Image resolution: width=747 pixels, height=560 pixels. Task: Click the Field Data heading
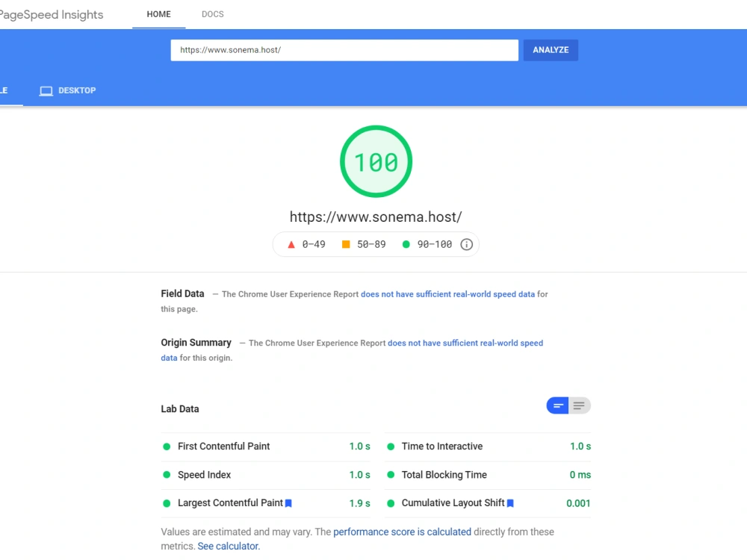[x=182, y=293]
